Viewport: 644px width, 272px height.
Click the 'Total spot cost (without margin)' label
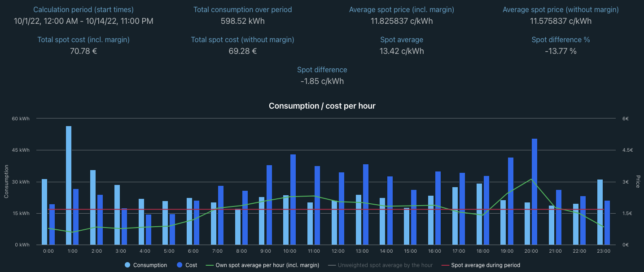(x=243, y=39)
